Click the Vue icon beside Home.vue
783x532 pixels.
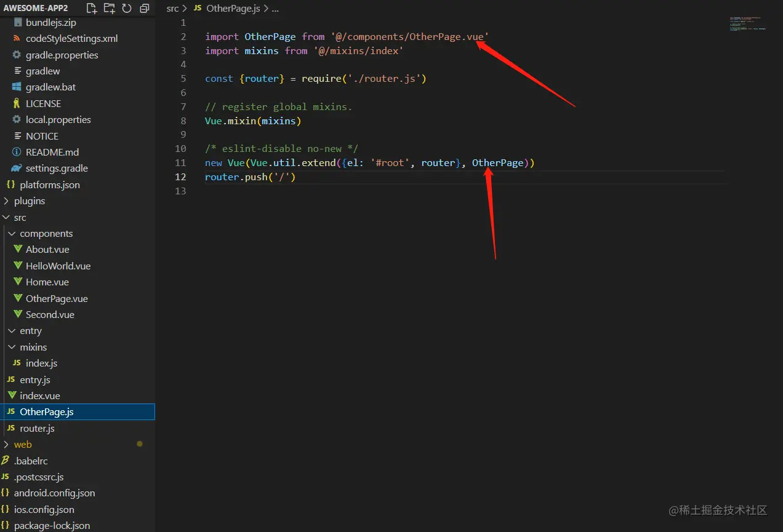17,282
